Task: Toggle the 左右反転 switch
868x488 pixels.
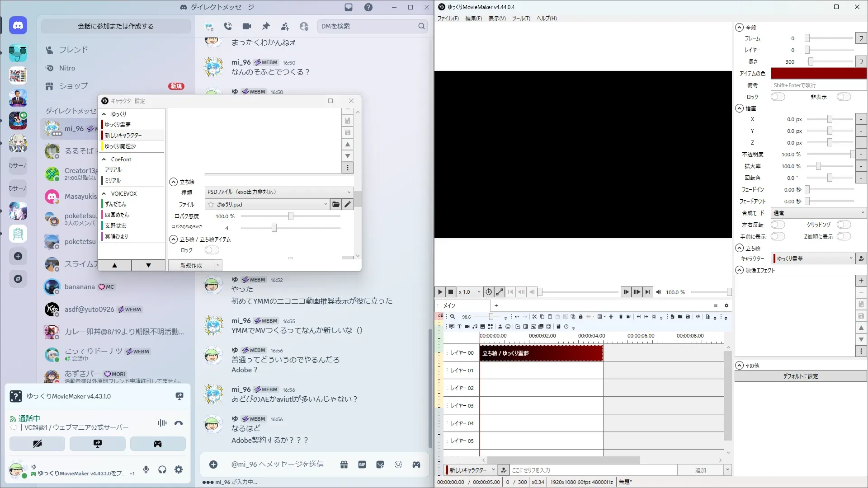Action: tap(778, 225)
